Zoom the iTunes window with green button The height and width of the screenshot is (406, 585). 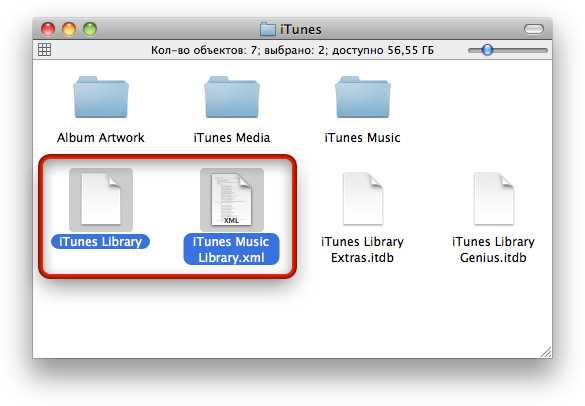[x=90, y=29]
